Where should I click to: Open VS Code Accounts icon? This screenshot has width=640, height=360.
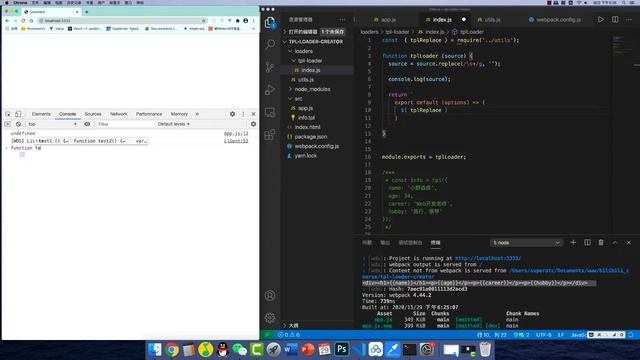(270, 295)
